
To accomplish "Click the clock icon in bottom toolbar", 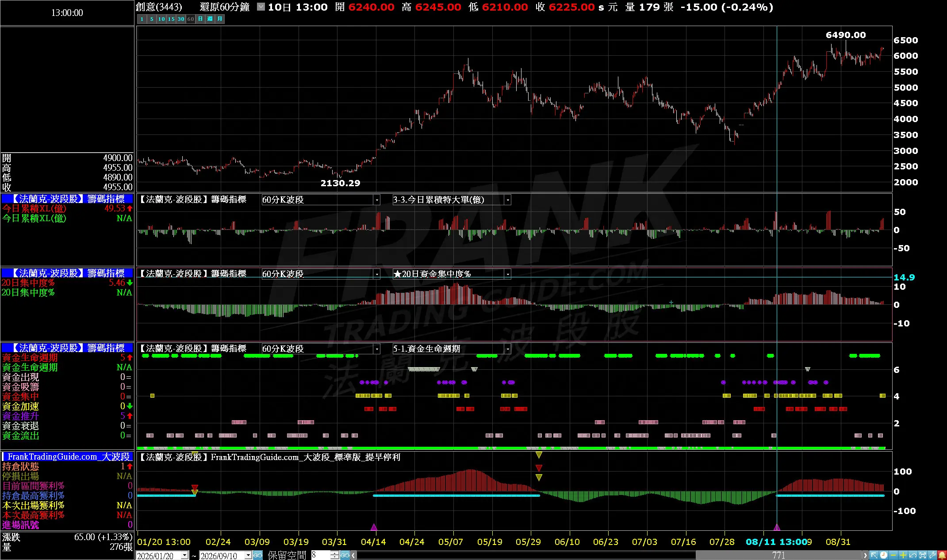I will click(884, 555).
